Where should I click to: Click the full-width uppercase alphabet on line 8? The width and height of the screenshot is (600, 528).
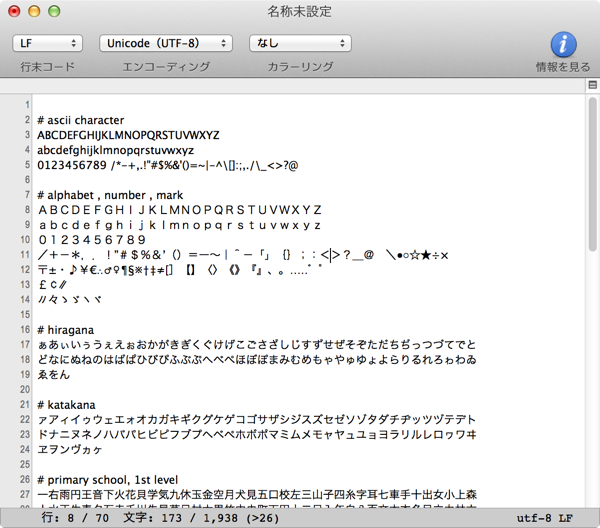[179, 210]
